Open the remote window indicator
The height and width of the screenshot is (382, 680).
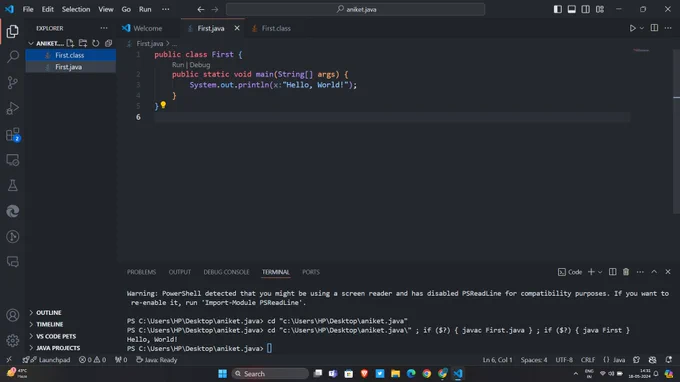(9, 360)
